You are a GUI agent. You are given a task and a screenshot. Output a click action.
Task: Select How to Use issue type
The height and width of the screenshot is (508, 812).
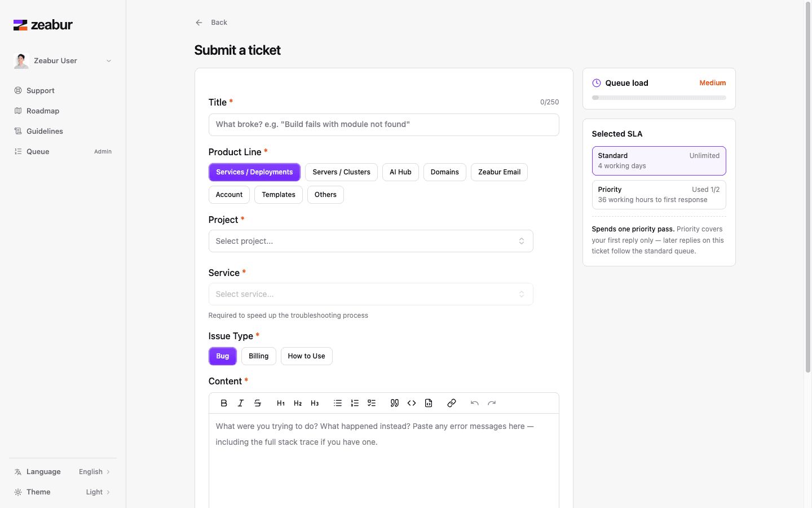[307, 356]
